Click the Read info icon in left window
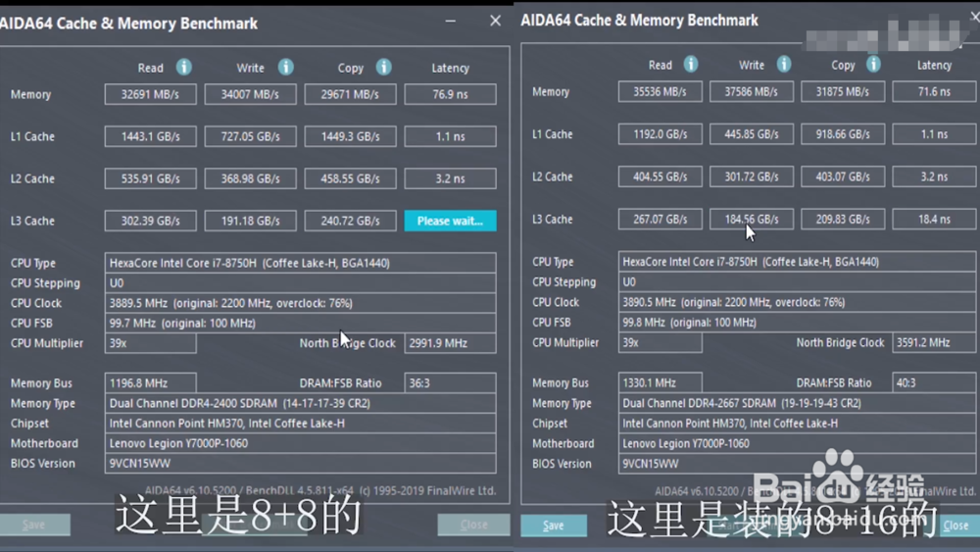Viewport: 980px width, 552px height. pos(184,67)
